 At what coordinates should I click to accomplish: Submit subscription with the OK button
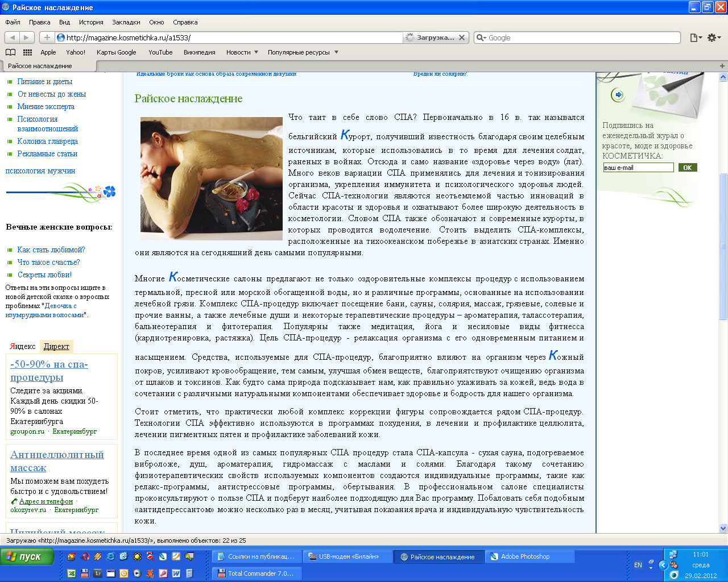[688, 168]
